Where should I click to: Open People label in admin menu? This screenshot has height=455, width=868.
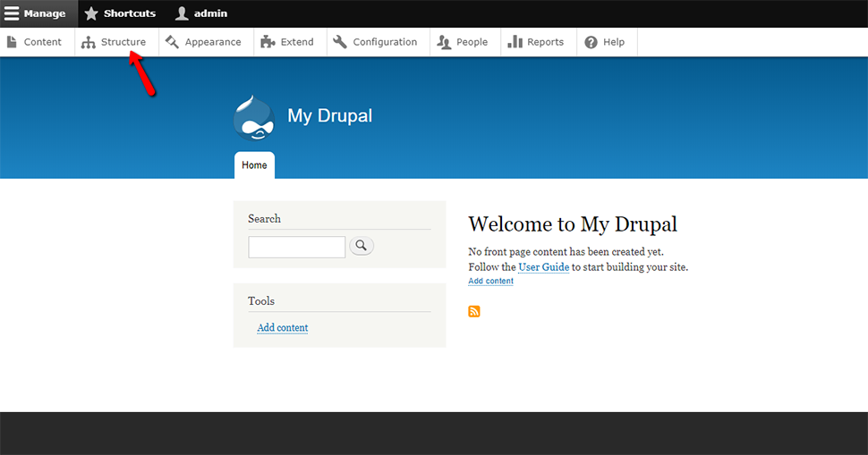(472, 43)
